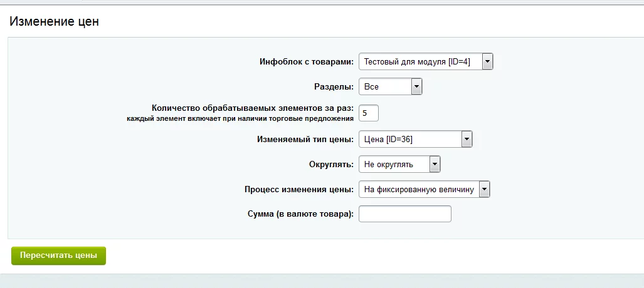Click the 'Инфоблок с товарами:' label
644x288 pixels.
307,62
